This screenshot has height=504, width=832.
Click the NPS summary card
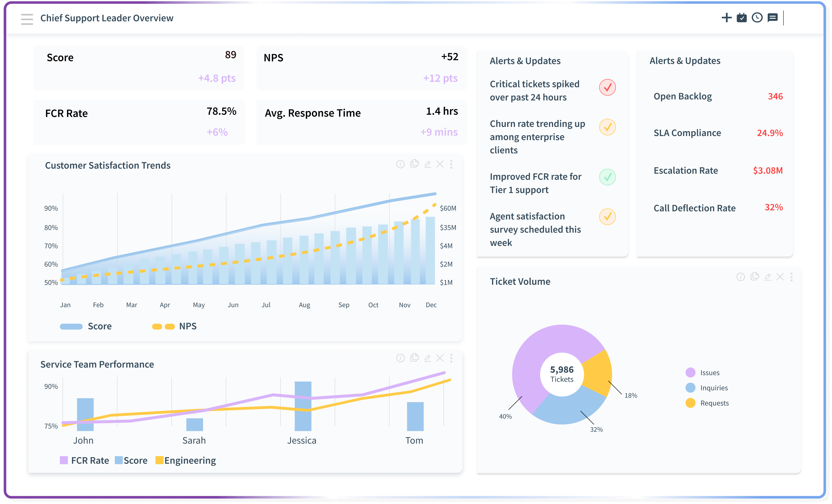coord(361,68)
